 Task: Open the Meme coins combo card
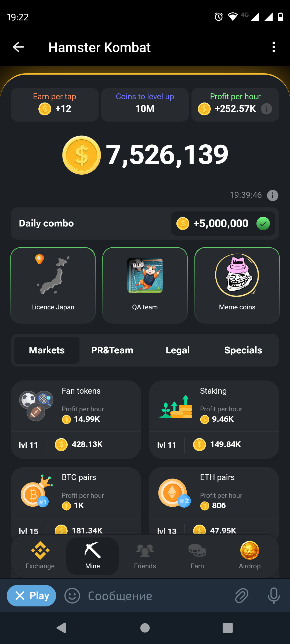(237, 285)
